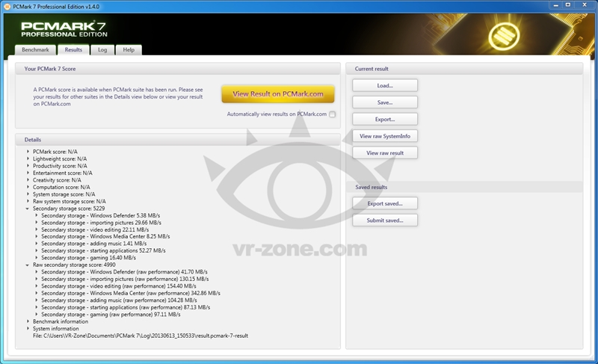Expand Raw system storage score row
The width and height of the screenshot is (598, 364).
[28, 201]
